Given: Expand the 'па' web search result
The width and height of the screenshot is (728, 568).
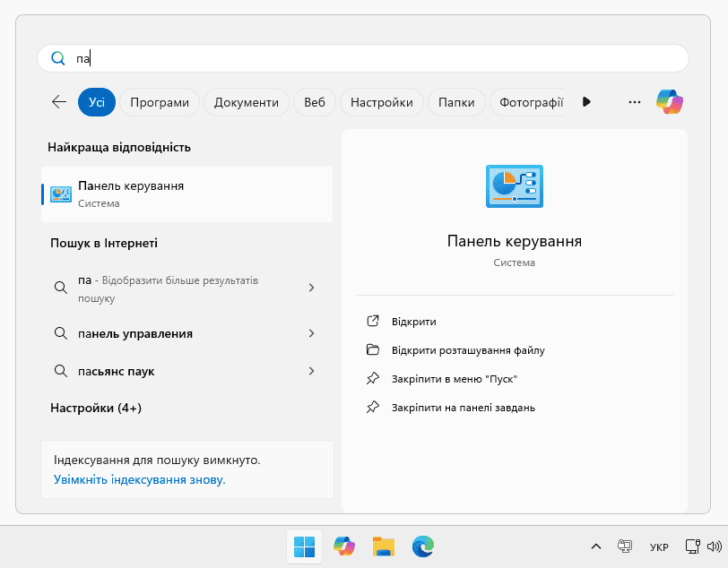Looking at the screenshot, I should [311, 288].
